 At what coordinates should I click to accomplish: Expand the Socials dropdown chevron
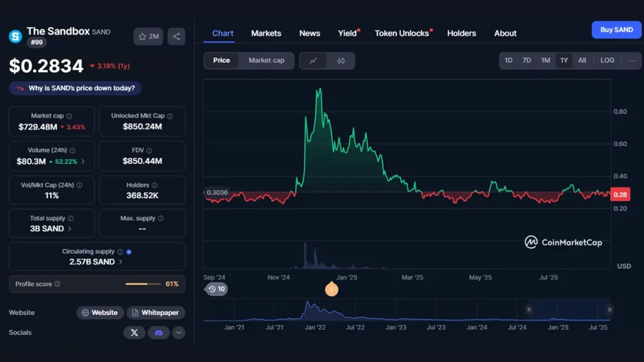(179, 332)
